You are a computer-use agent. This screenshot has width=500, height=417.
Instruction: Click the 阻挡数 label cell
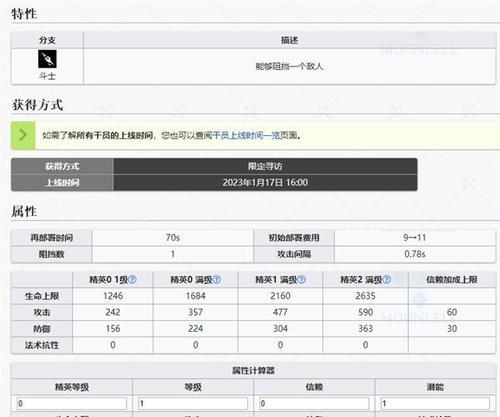click(x=51, y=254)
